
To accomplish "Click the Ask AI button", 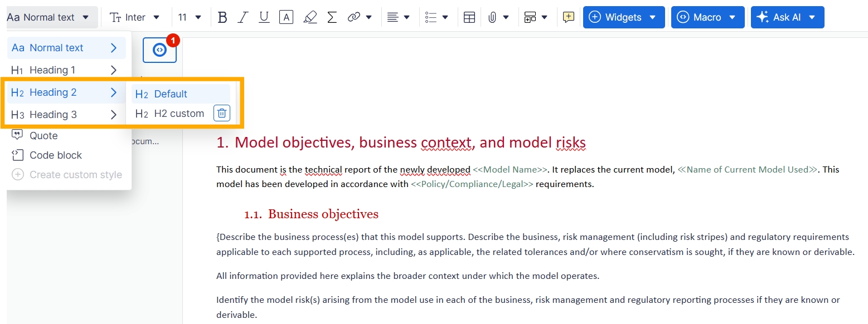I will coord(787,17).
